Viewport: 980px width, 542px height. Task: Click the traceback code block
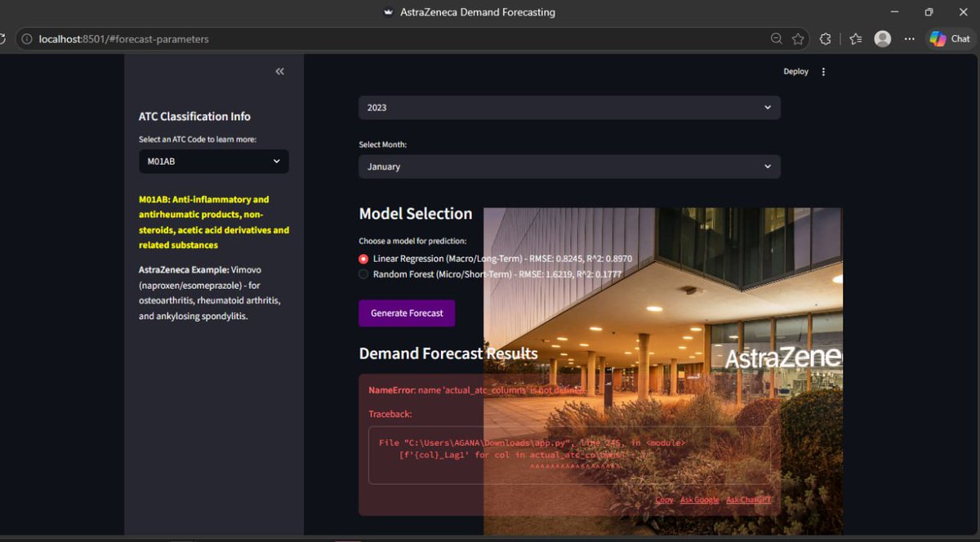569,455
